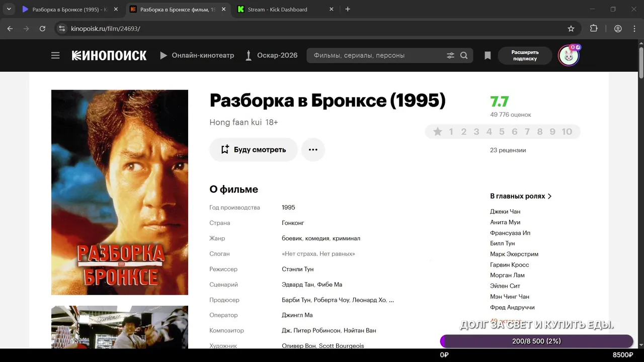This screenshot has height=362, width=644.
Task: Open producer Барби Тун page
Action: [x=296, y=300]
